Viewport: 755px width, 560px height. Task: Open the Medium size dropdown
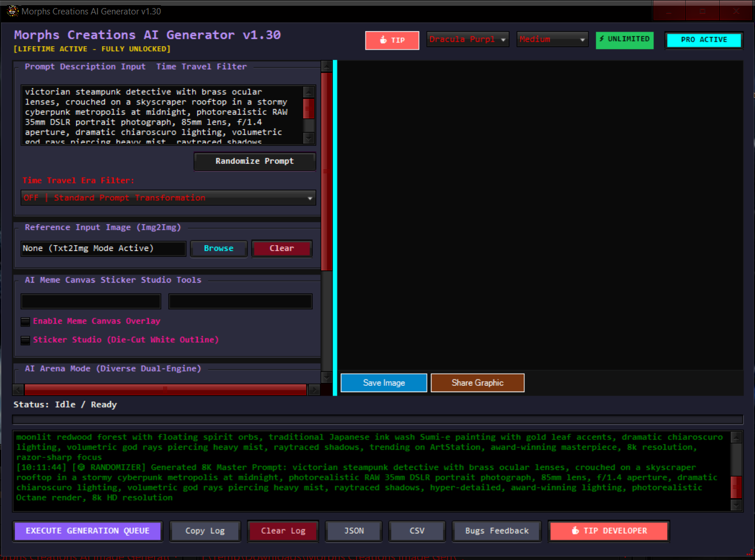tap(553, 39)
